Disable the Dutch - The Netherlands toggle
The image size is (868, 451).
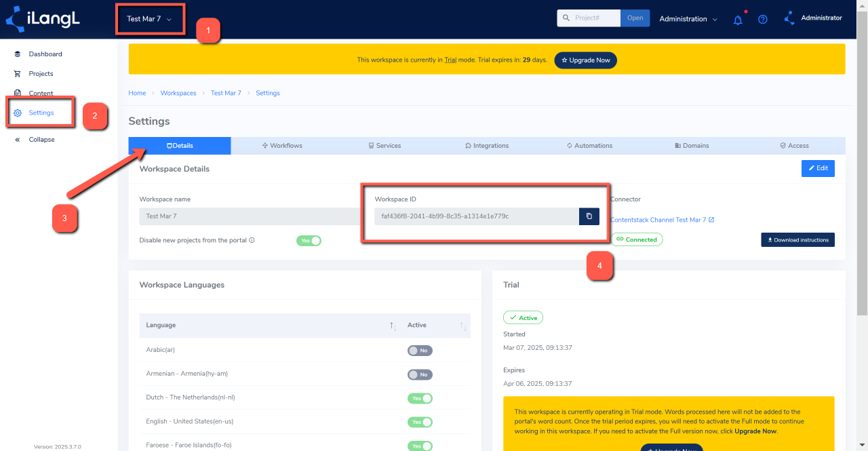point(420,398)
